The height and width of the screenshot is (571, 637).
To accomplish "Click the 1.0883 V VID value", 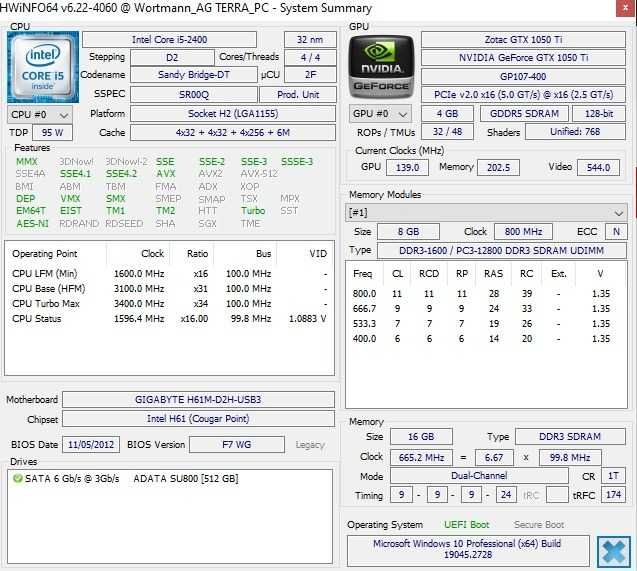I will 308,319.
